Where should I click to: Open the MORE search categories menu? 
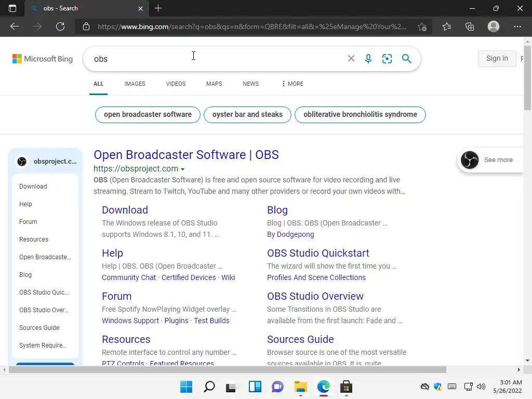tap(292, 84)
